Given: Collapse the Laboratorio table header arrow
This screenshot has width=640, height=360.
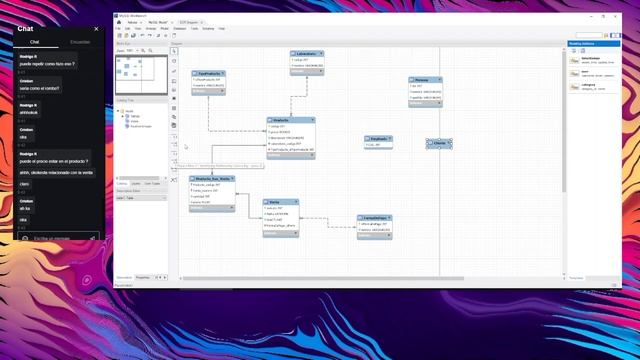Looking at the screenshot, I should (x=321, y=54).
